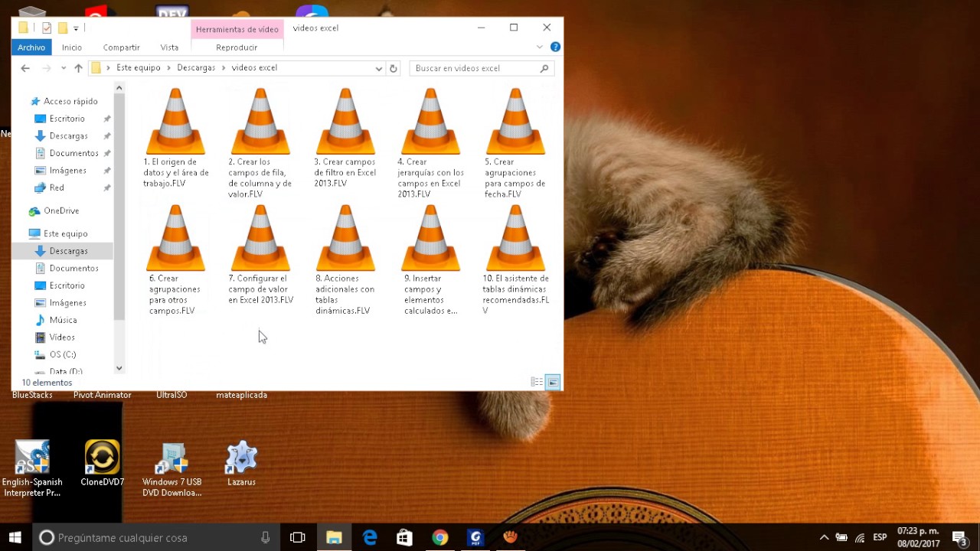The image size is (980, 551).
Task: Click the search magnifier icon
Action: pos(544,68)
